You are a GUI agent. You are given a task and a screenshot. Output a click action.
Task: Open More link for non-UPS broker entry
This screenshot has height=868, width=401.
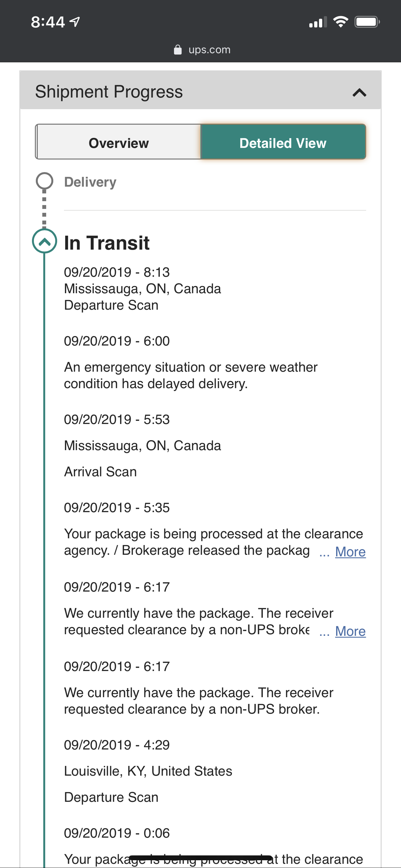(350, 631)
